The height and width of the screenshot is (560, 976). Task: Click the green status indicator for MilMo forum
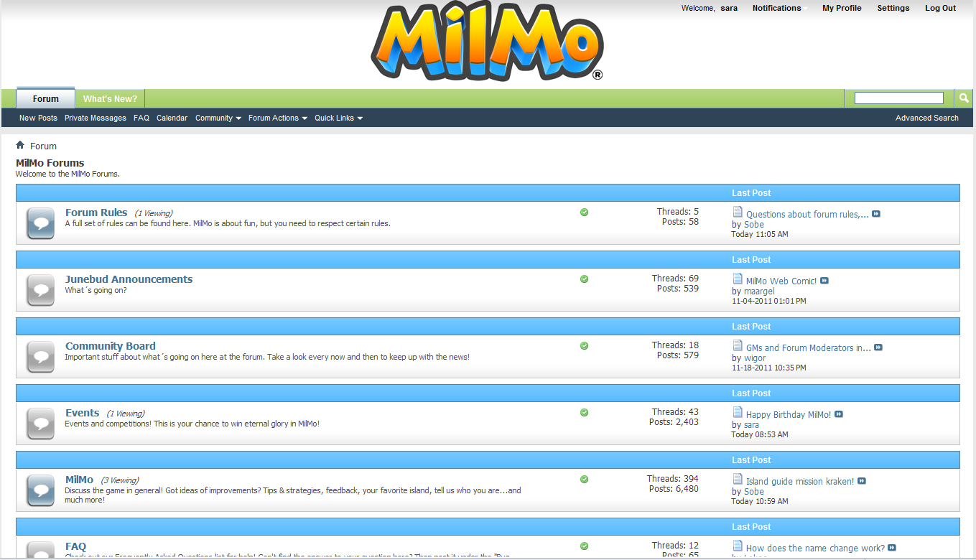(x=584, y=479)
